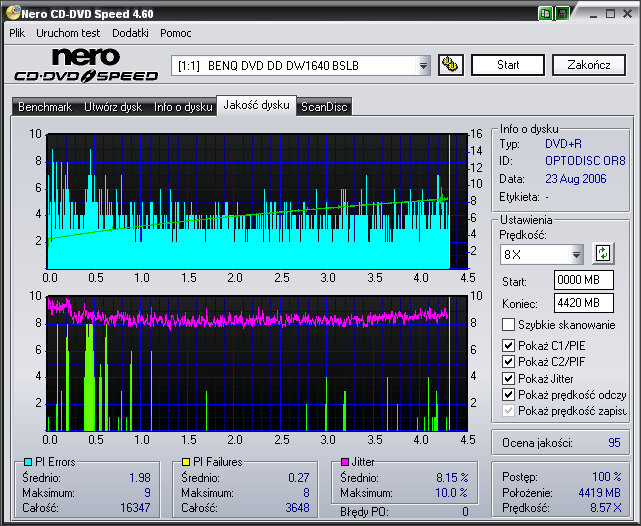This screenshot has width=641, height=526.
Task: Uncheck Pokaż C2/PIF checkbox
Action: 508,362
